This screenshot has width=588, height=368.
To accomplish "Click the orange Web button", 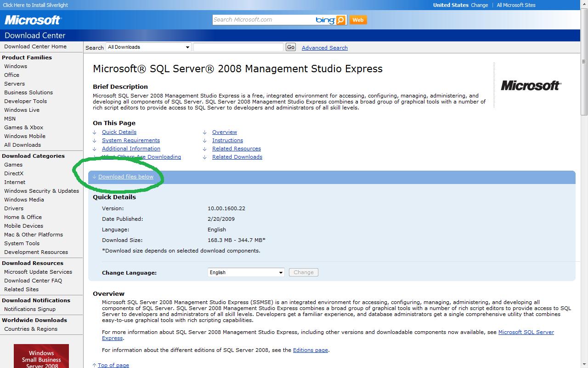I will (x=358, y=20).
